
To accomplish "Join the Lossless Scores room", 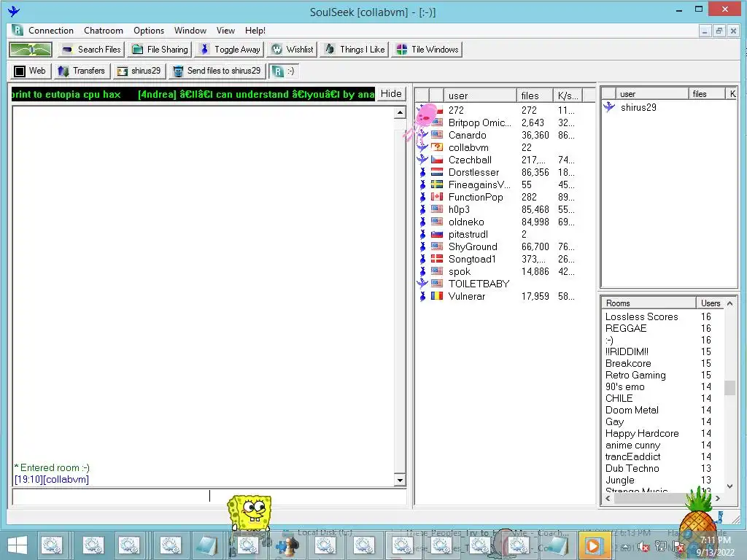I will [641, 316].
